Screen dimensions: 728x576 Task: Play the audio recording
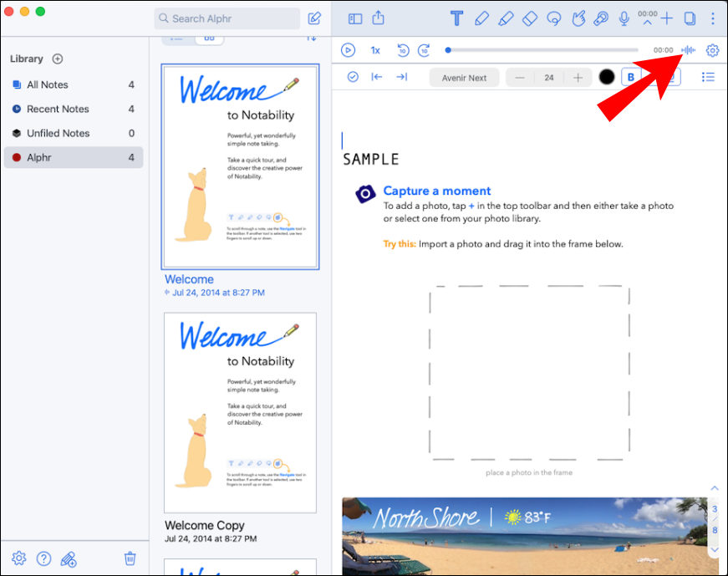pyautogui.click(x=348, y=50)
